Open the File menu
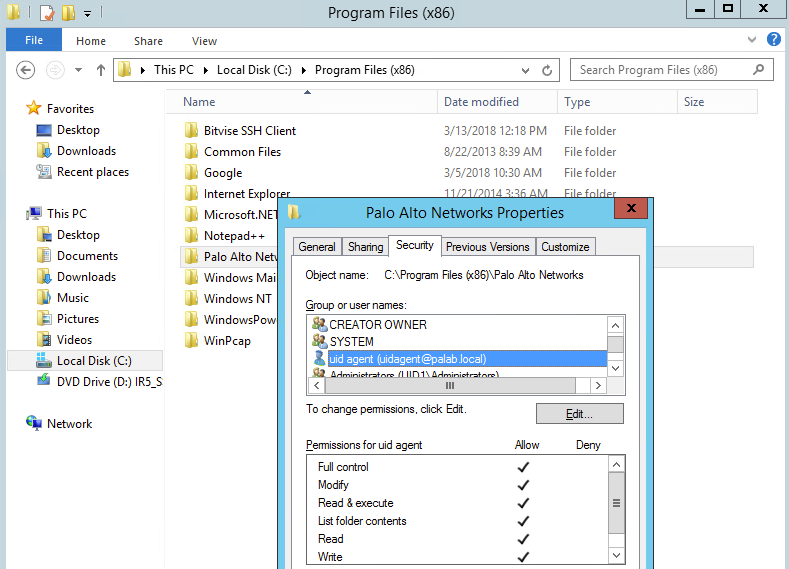Image resolution: width=789 pixels, height=569 pixels. pos(34,40)
